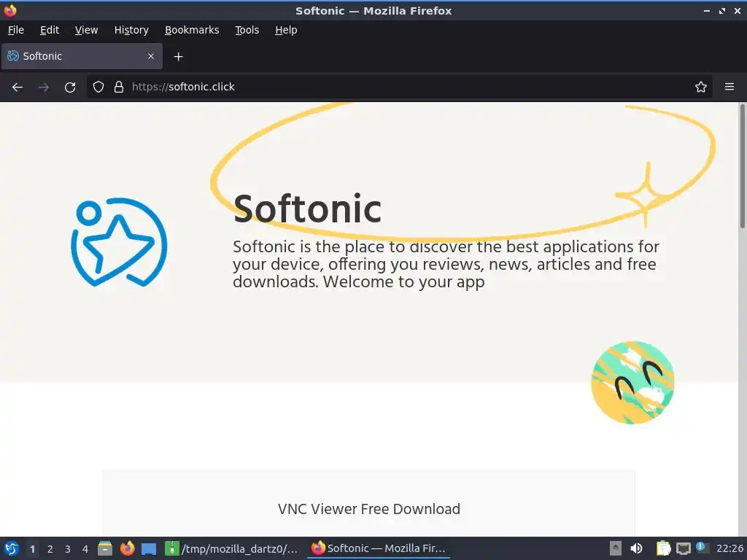Open the History menu
Viewport: 747px width, 560px height.
tap(131, 30)
